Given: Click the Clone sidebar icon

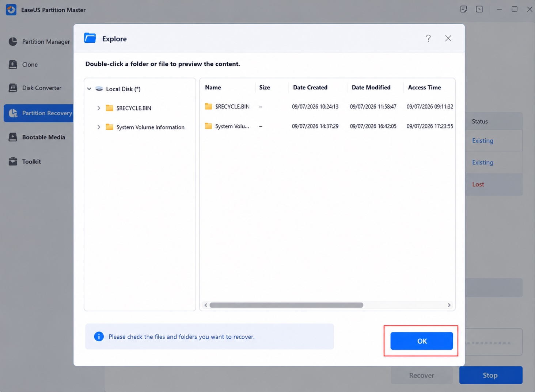Looking at the screenshot, I should click(x=13, y=65).
